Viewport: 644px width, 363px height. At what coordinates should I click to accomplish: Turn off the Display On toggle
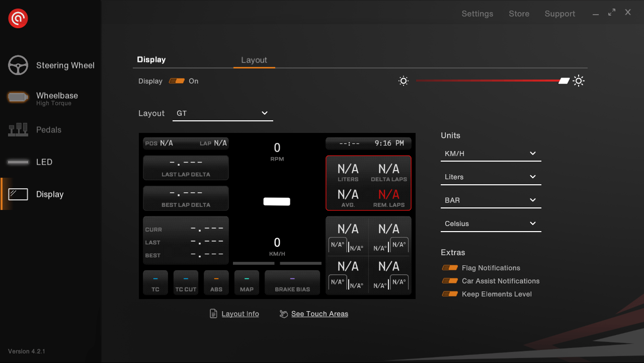177,81
